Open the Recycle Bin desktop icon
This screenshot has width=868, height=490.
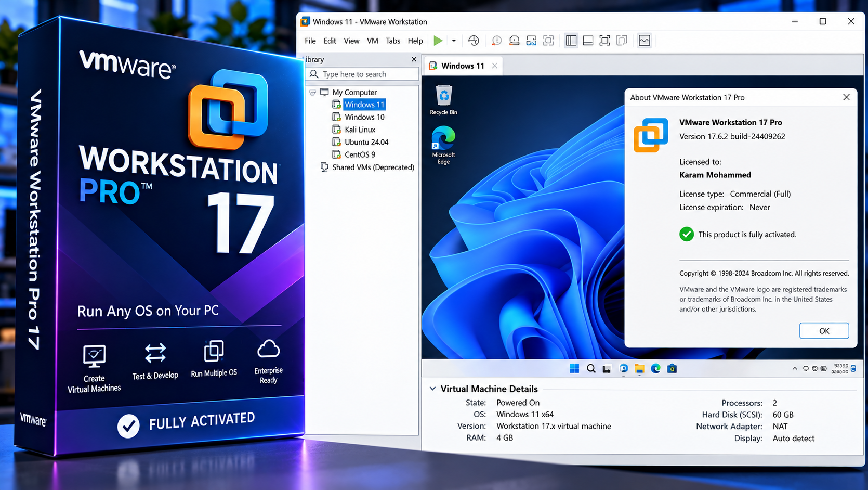[443, 100]
